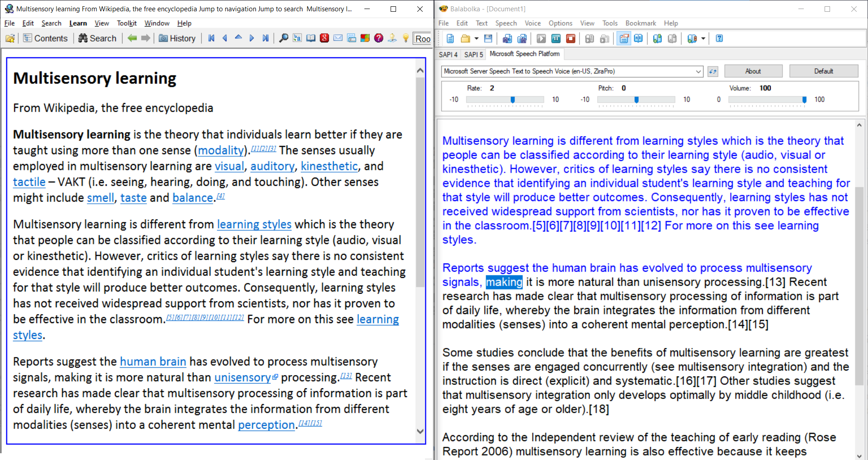Viewport: 868px width, 460px height.
Task: Click the green plus bookmark icon in Balabolka toolbar
Action: click(x=657, y=38)
